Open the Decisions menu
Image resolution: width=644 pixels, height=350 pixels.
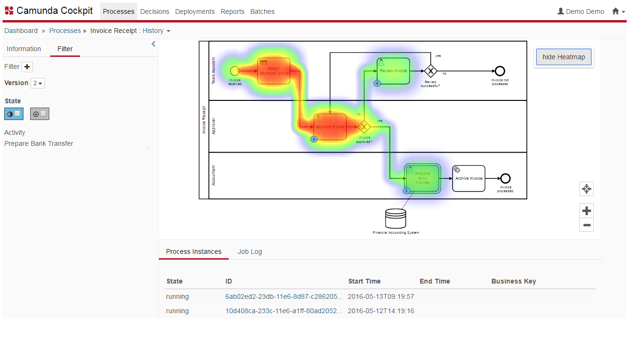pos(155,11)
